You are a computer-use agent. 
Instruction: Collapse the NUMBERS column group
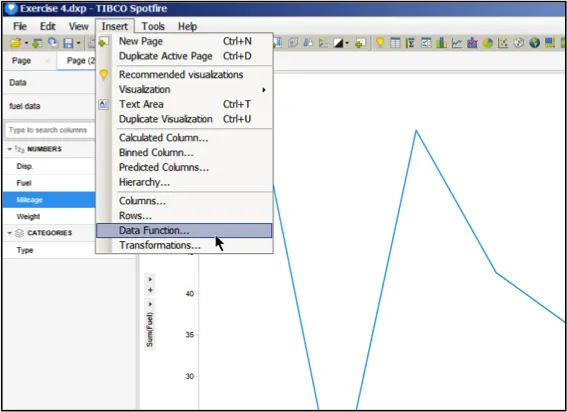coord(10,149)
